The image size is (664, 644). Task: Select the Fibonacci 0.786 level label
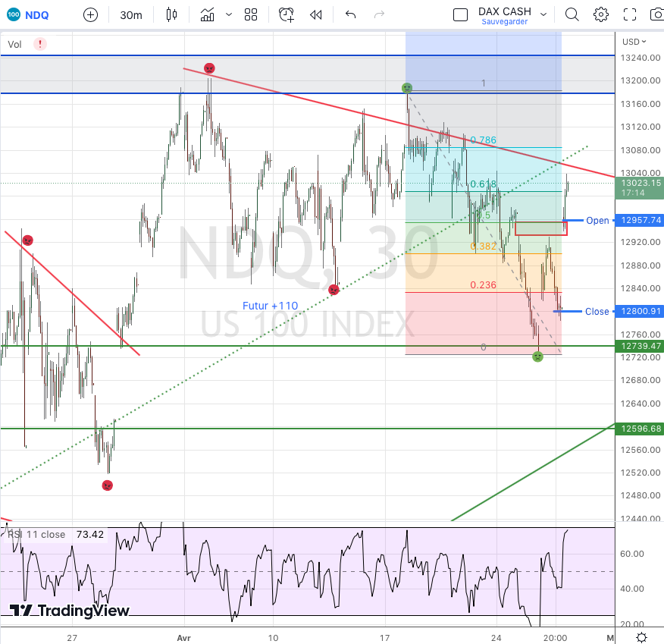click(x=483, y=140)
